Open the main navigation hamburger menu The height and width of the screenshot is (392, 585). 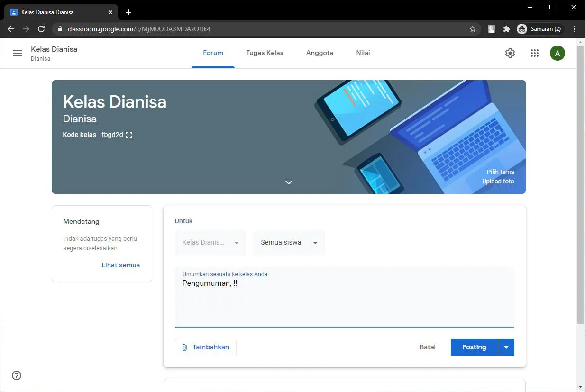pyautogui.click(x=18, y=53)
